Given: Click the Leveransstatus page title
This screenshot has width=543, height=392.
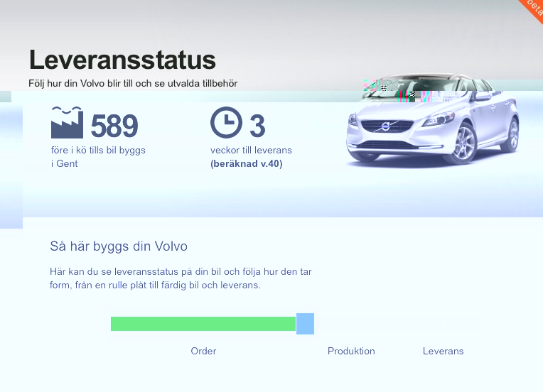Looking at the screenshot, I should tap(122, 60).
